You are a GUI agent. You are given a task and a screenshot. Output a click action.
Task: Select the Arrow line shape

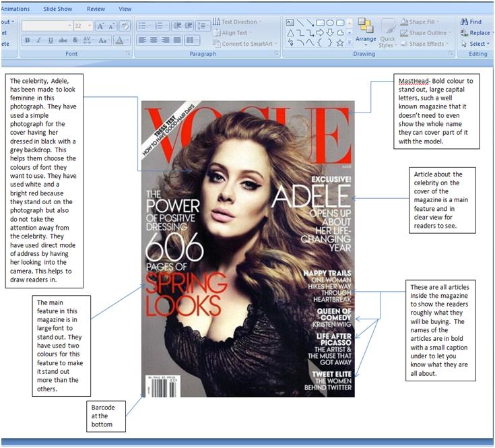pos(310,22)
